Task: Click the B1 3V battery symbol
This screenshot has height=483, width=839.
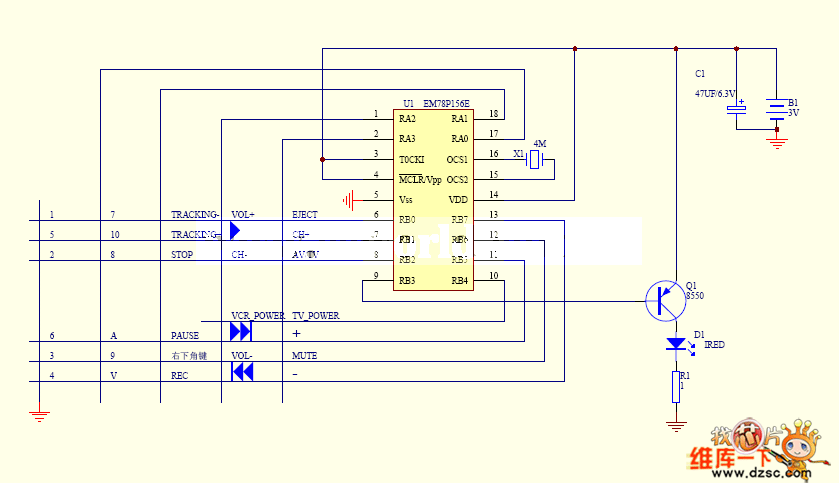Action: [776, 108]
